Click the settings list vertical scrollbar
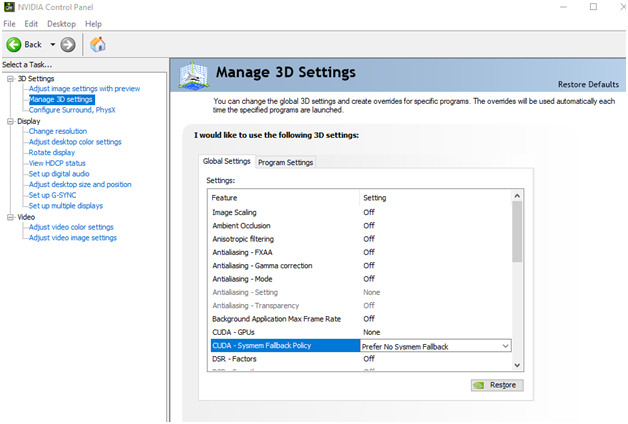The image size is (628, 424). [517, 230]
